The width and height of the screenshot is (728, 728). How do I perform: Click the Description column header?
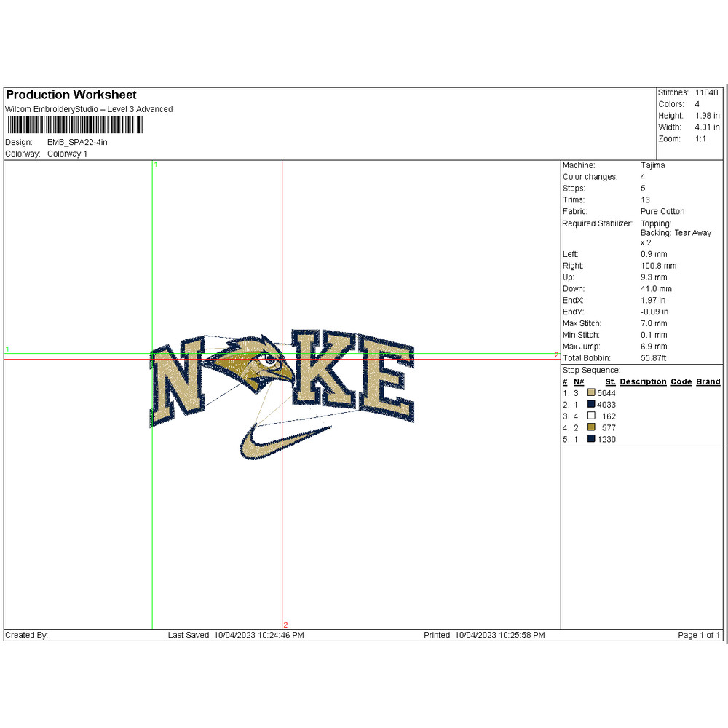[643, 381]
